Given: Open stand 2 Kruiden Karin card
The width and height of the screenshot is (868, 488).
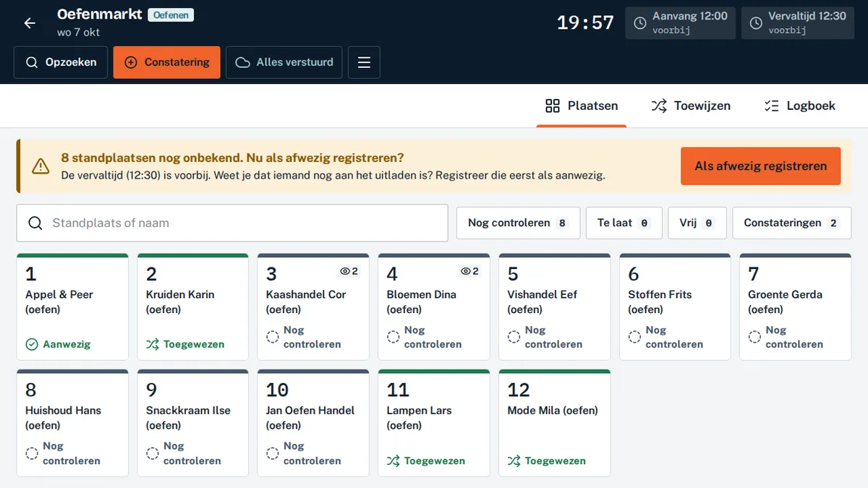Looking at the screenshot, I should click(x=192, y=307).
